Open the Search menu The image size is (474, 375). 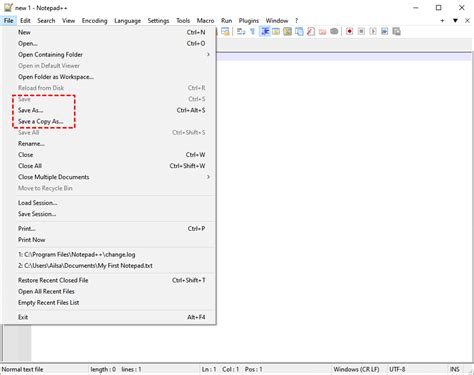point(46,21)
